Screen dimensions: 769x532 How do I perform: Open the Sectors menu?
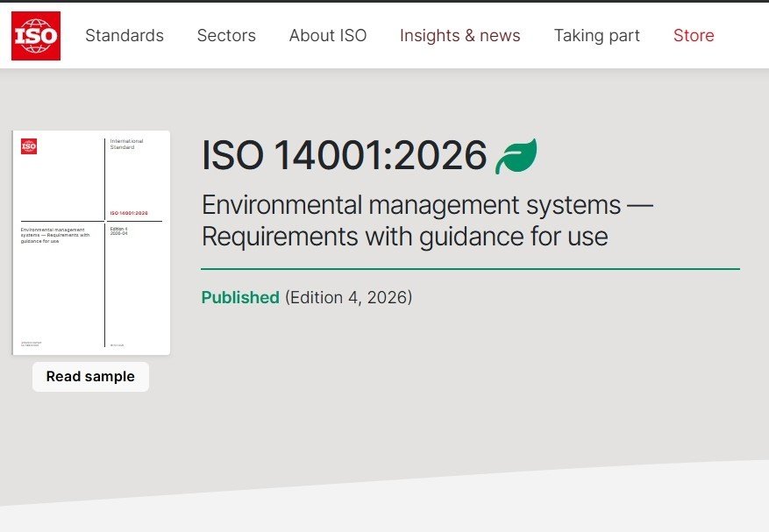[x=226, y=35]
